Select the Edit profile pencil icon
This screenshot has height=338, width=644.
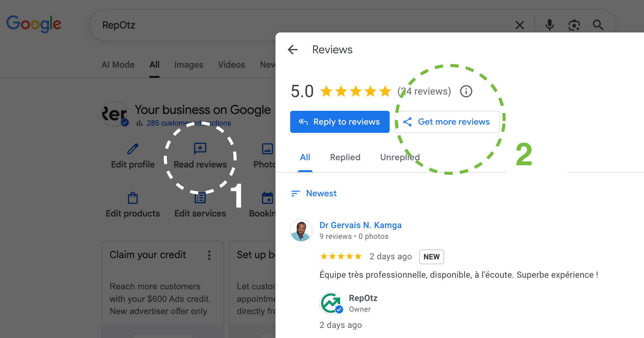point(132,149)
